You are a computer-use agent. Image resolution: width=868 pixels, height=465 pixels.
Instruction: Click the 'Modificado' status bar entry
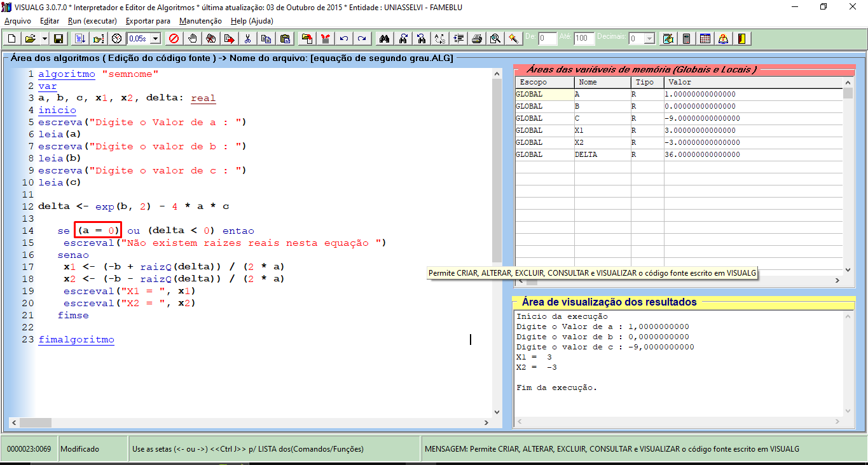tap(80, 449)
